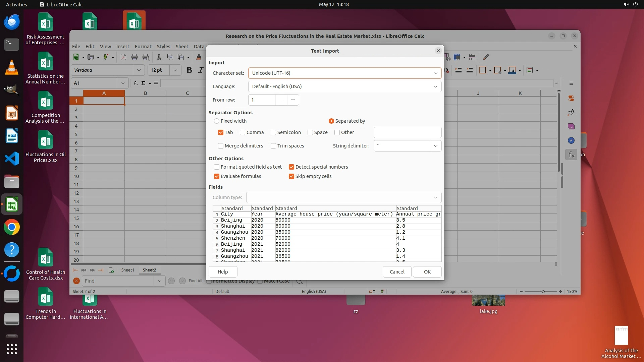Switch to the Sheet1 tab
The image size is (644, 362).
click(x=127, y=270)
